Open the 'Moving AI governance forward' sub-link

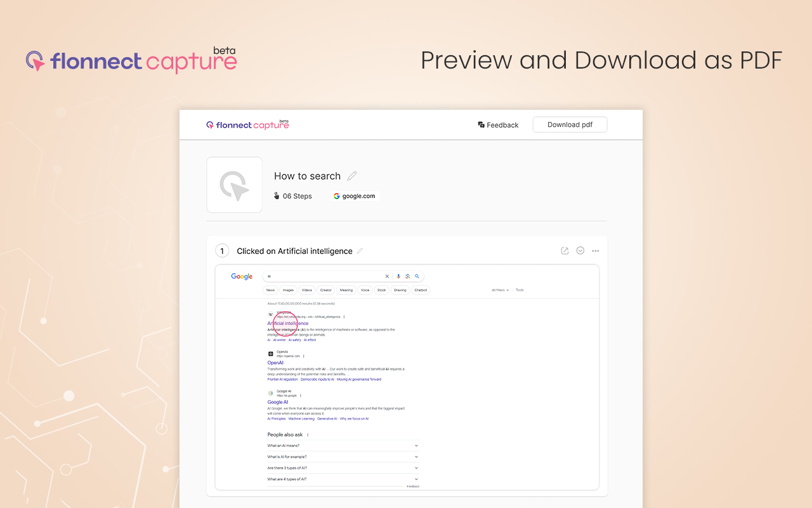point(359,379)
